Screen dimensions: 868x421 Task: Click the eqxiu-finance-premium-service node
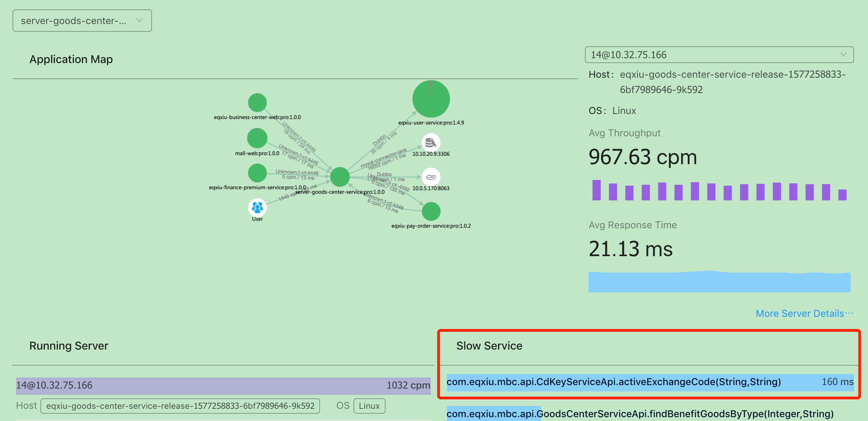click(257, 173)
